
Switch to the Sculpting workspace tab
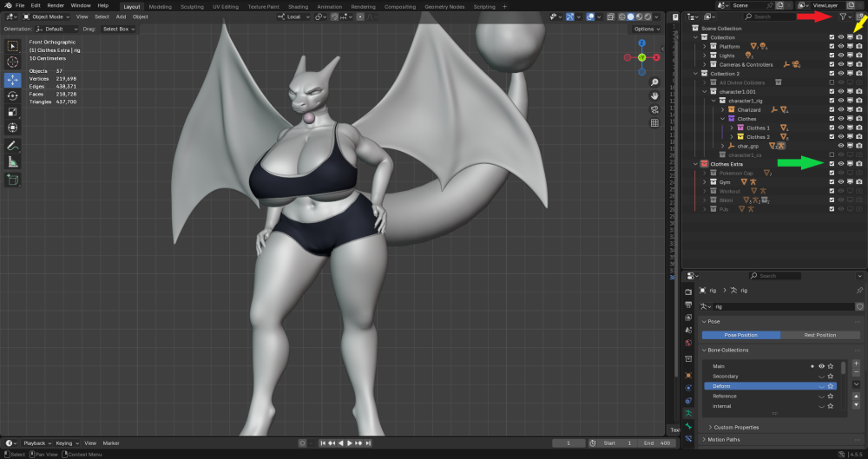pyautogui.click(x=192, y=7)
